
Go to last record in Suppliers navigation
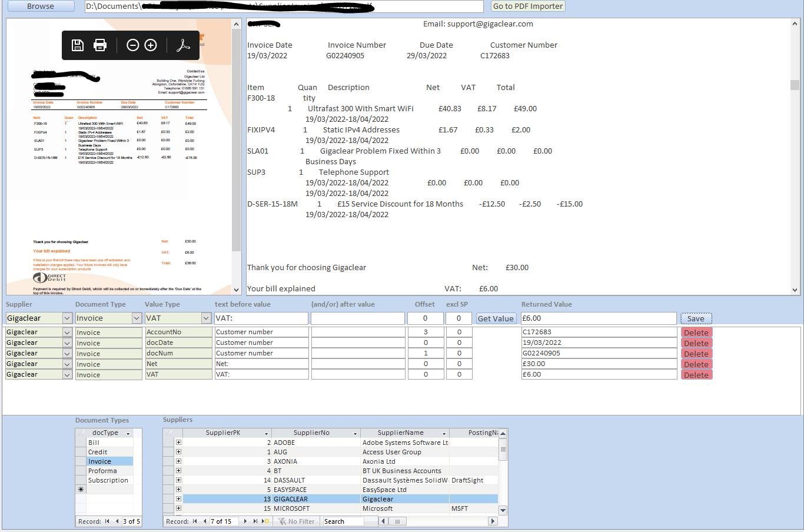click(255, 521)
